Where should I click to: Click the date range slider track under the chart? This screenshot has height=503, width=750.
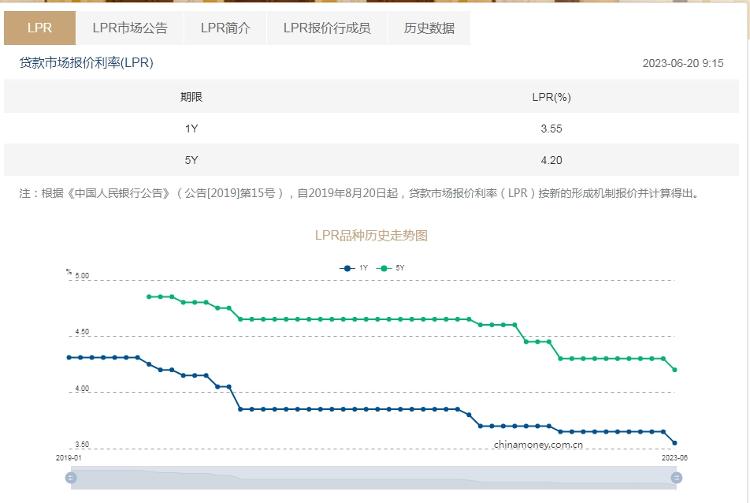coord(374,478)
